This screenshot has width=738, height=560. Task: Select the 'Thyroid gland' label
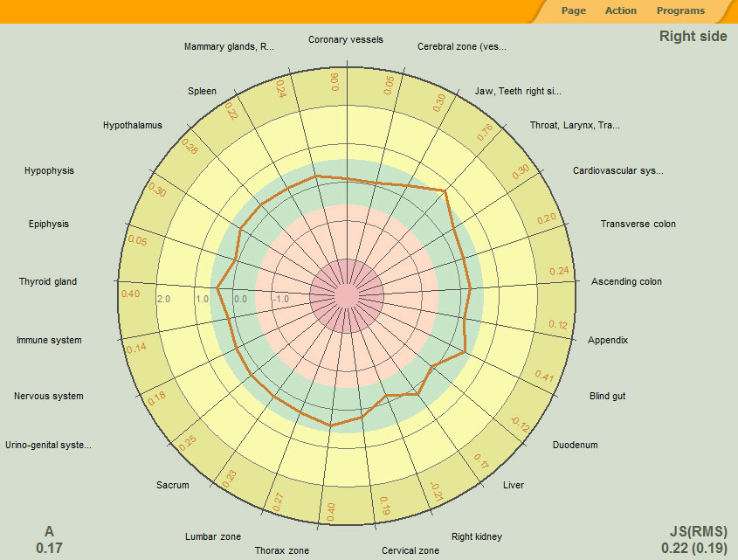tap(47, 281)
